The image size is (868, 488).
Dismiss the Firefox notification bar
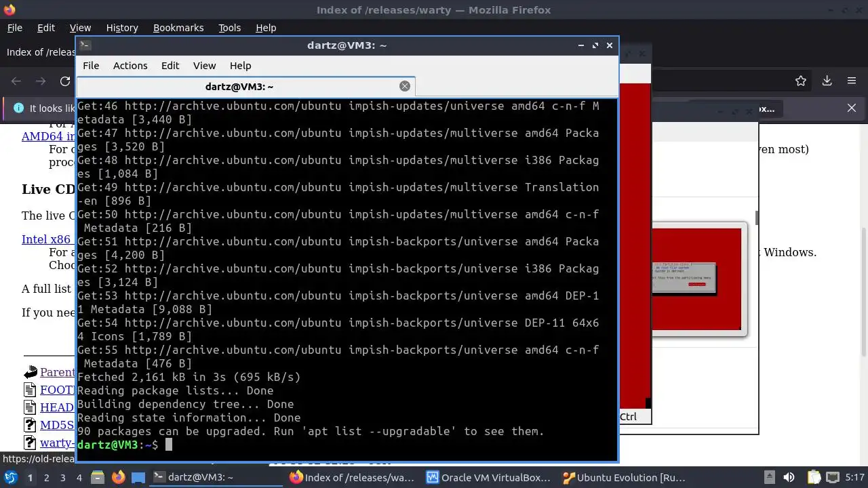852,108
